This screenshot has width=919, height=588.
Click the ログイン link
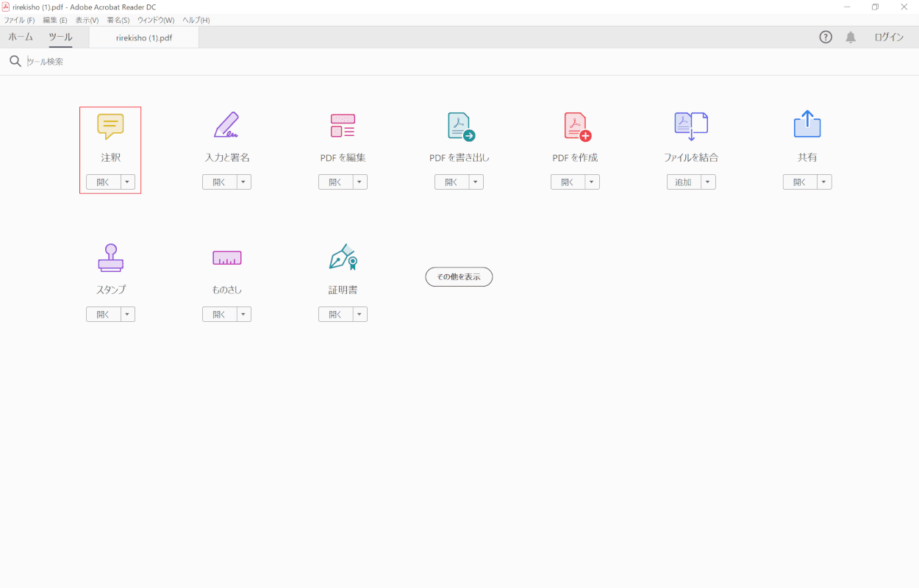click(x=889, y=37)
